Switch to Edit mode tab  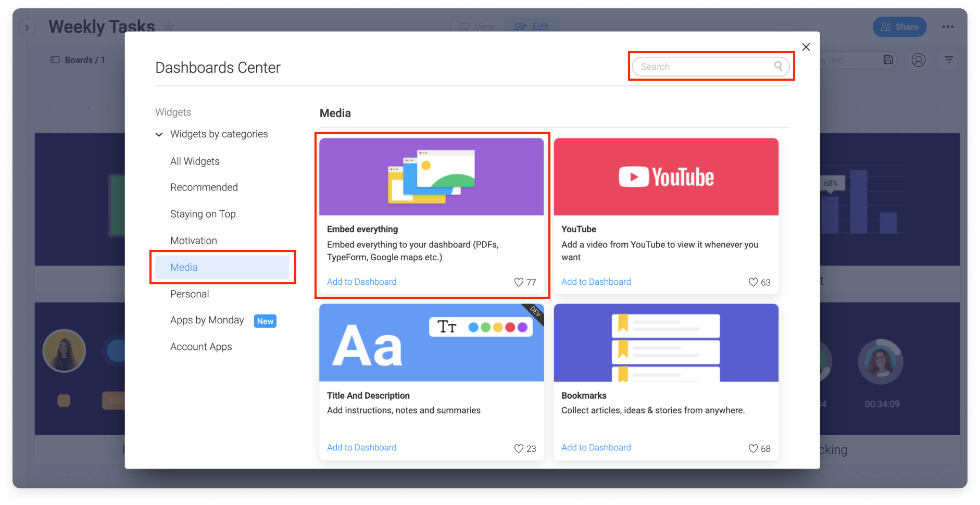[532, 27]
